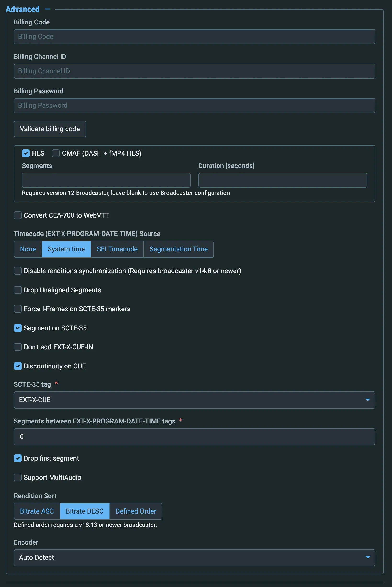This screenshot has height=587, width=392.
Task: Uncheck Drop first segment
Action: tap(18, 458)
